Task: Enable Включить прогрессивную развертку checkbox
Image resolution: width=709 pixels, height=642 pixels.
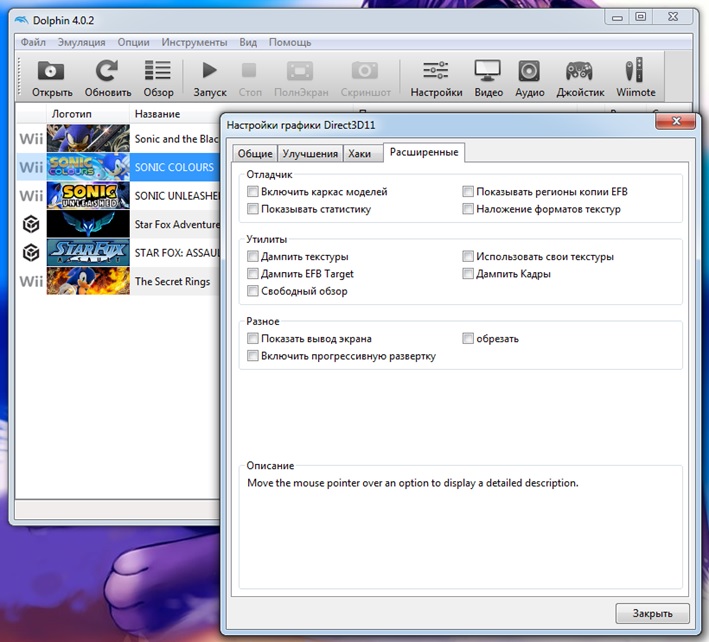Action: (253, 356)
